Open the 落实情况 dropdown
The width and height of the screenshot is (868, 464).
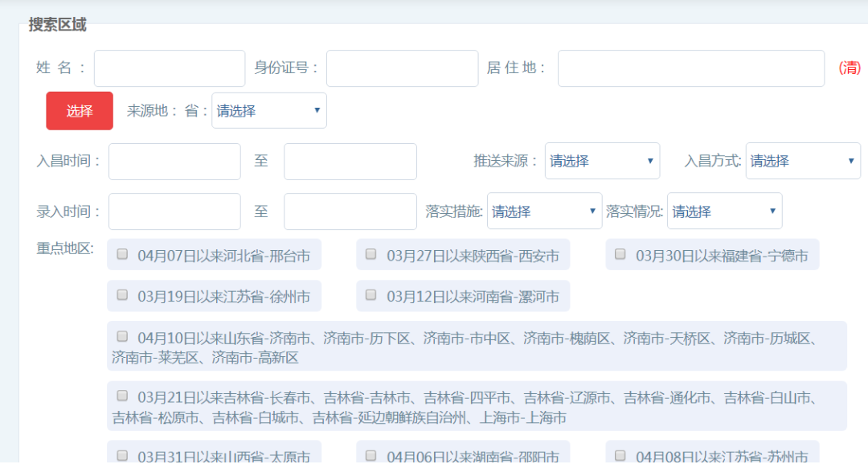click(x=724, y=211)
